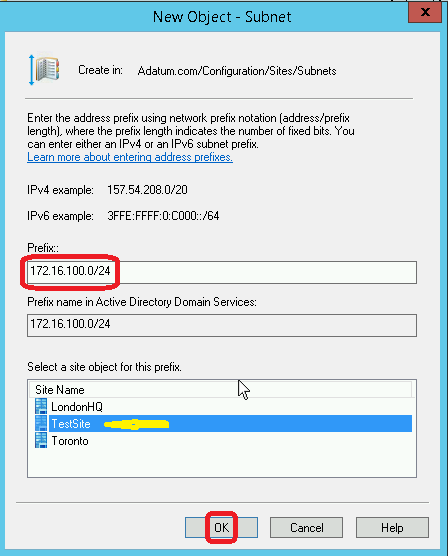Close the dialog with the X button
Viewport: 448px width, 556px height.
pyautogui.click(x=425, y=12)
